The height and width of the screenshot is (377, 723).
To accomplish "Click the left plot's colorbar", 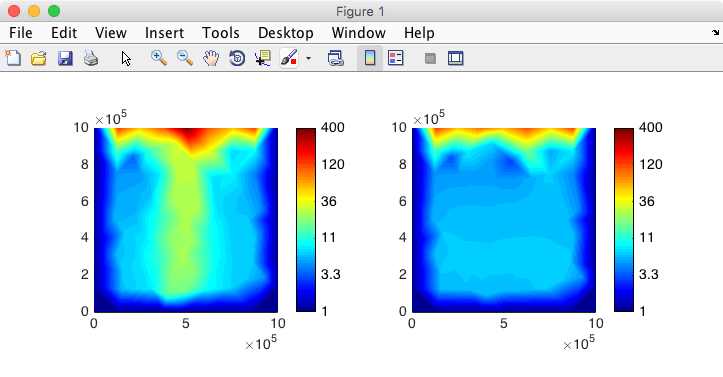I will [306, 220].
